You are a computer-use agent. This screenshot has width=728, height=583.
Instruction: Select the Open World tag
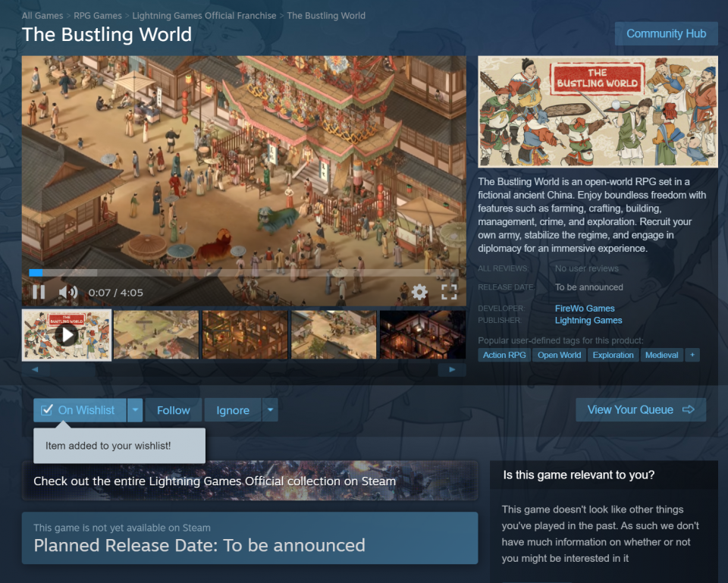(x=559, y=355)
